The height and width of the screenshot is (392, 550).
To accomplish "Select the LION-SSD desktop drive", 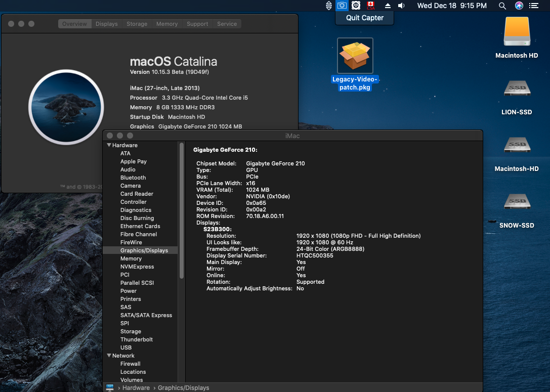I will click(517, 97).
